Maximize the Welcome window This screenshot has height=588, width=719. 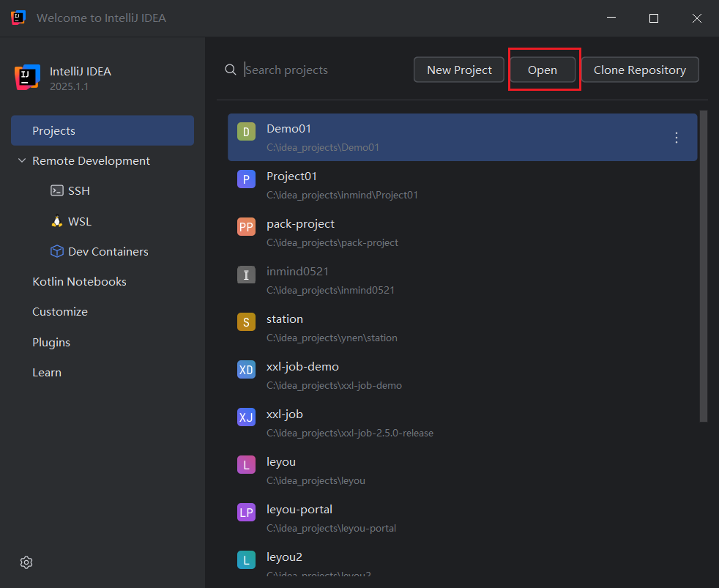(654, 18)
